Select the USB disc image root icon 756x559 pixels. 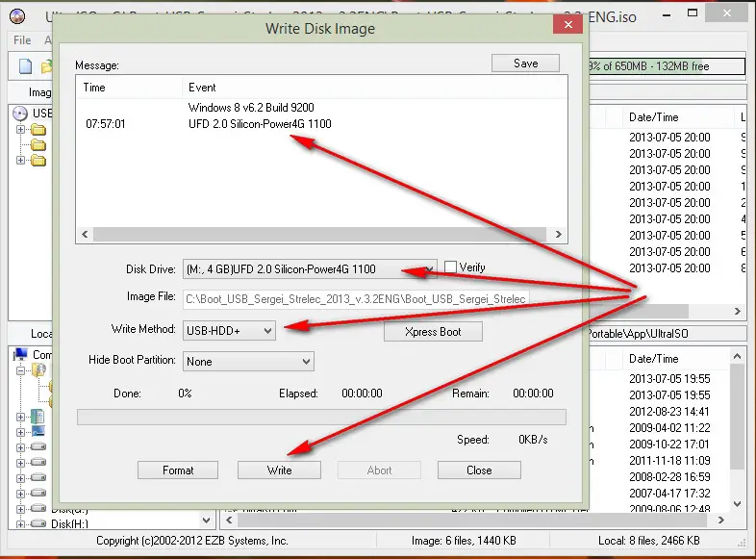pos(20,114)
